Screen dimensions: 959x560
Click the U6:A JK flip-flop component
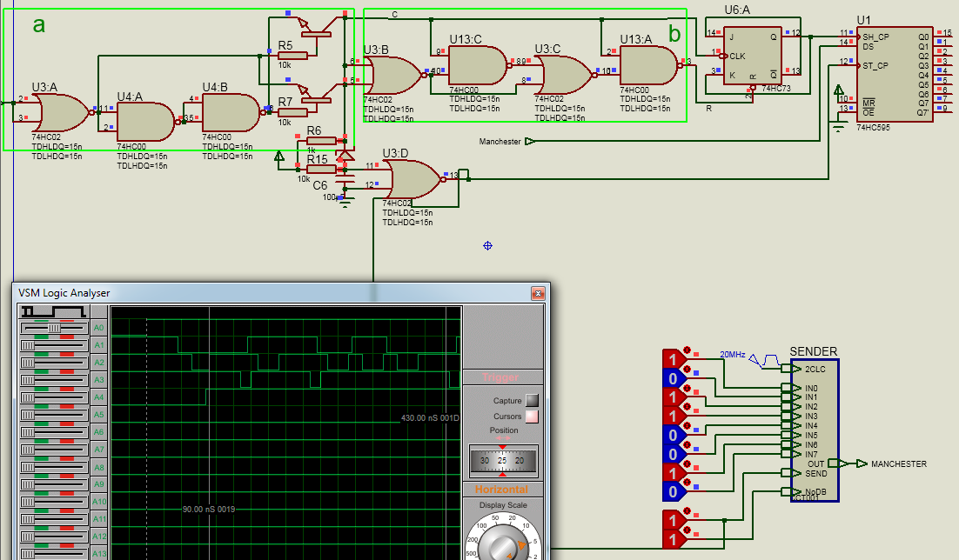click(x=754, y=55)
